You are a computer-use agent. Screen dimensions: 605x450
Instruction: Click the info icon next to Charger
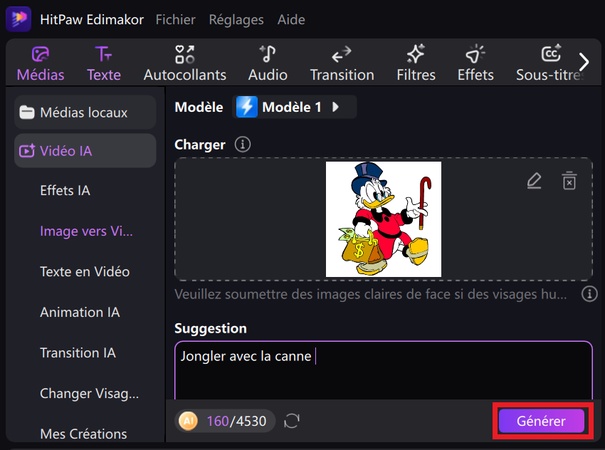(243, 145)
